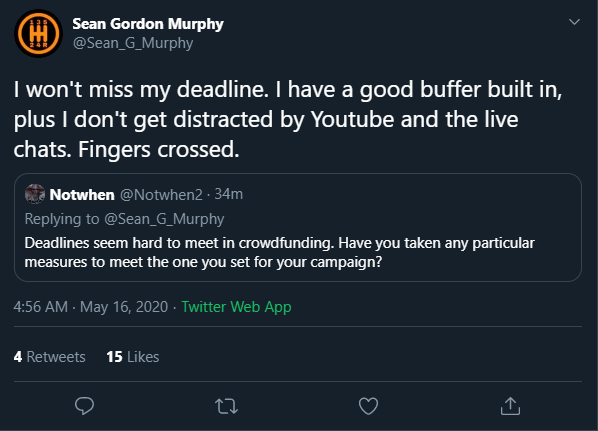Click the main tweet text about deadline
Viewport: 598px width, 431px height.
click(x=288, y=119)
